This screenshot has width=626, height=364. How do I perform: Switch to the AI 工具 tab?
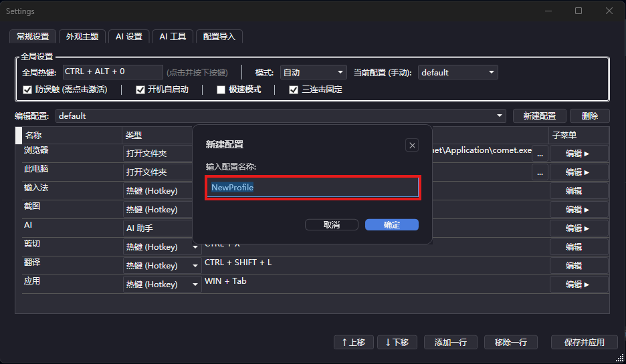[173, 36]
